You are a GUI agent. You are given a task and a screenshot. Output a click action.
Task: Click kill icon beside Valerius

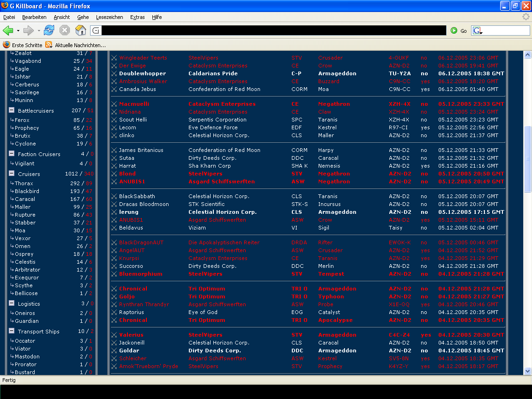point(114,335)
